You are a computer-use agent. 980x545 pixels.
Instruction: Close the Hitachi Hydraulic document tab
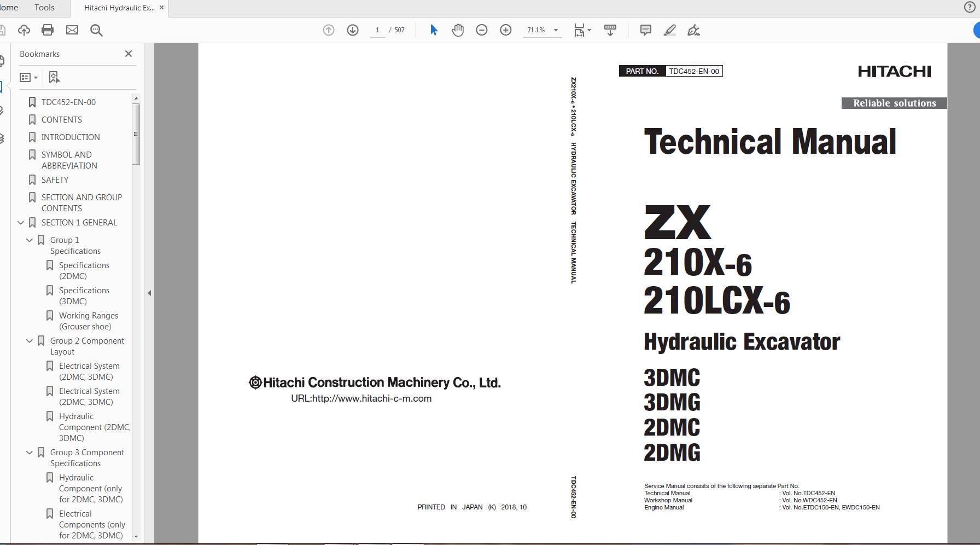[161, 8]
